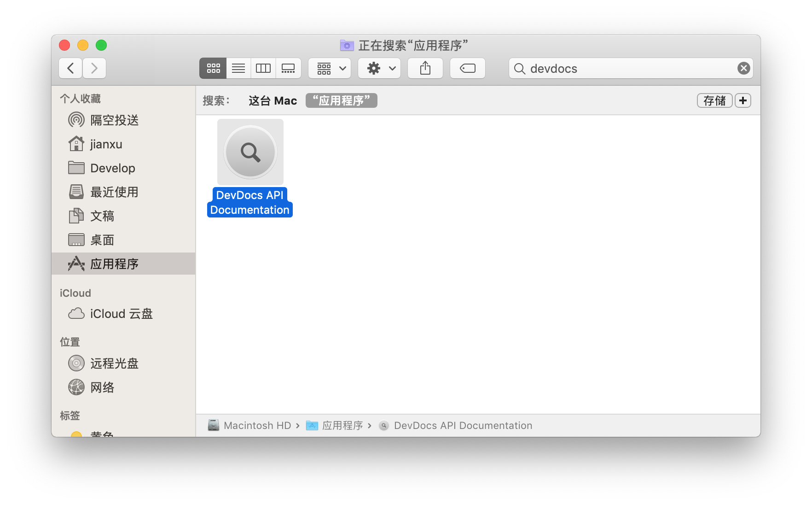Click the 个人收藏 sidebar section header
812x505 pixels.
[80, 99]
